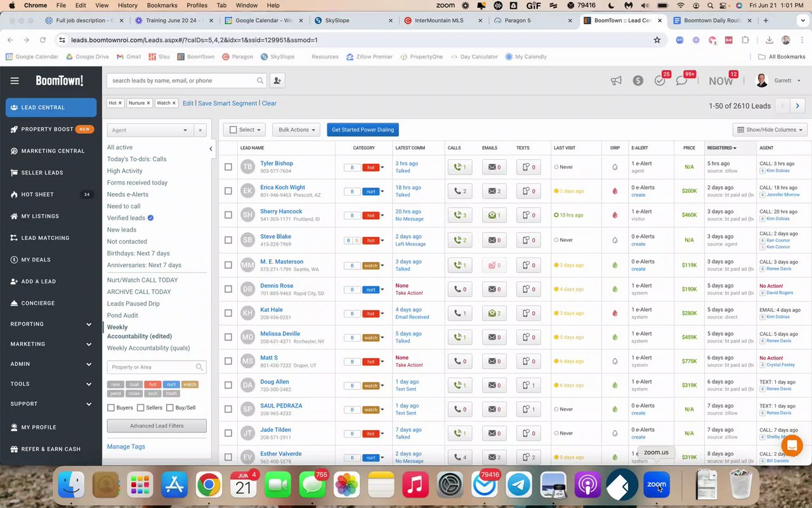
Task: Expand the Reporting sidebar section
Action: [x=51, y=324]
